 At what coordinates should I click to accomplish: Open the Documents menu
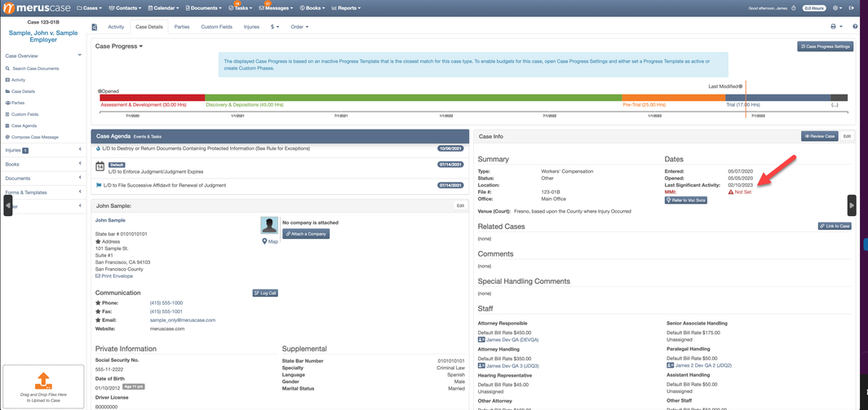pos(203,8)
